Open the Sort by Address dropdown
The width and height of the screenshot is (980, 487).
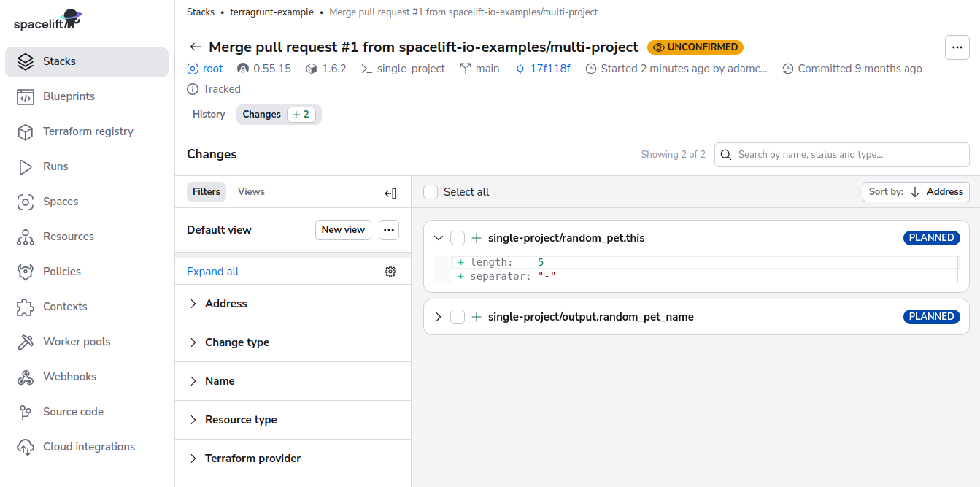[x=916, y=191]
